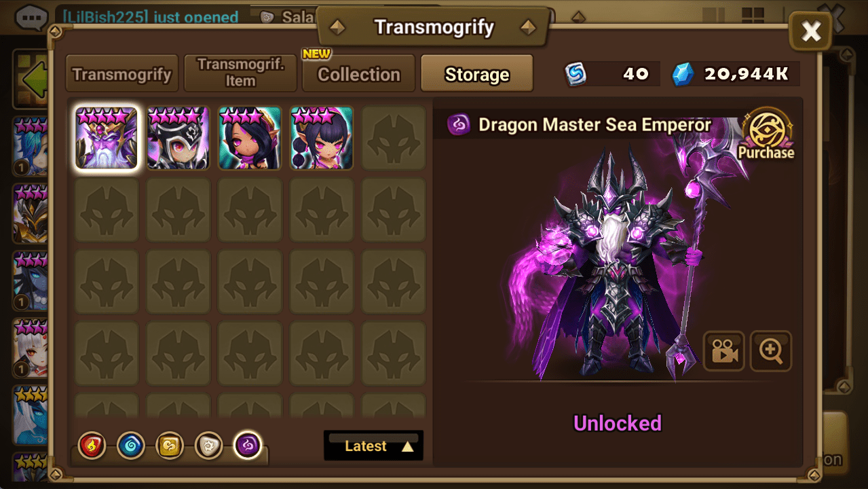The image size is (868, 489).
Task: Tap the blue crystal currency icon
Action: coord(683,74)
